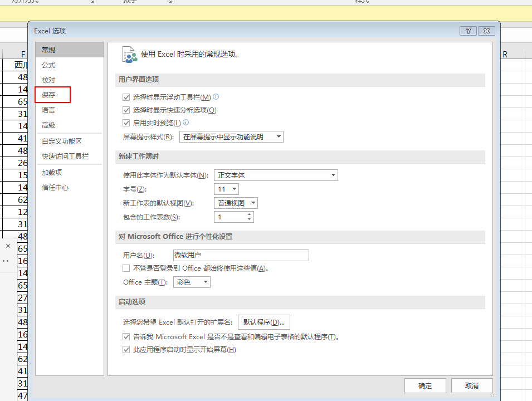This screenshot has height=401, width=532.
Task: Decrease 包含的工作表数 with down arrow
Action: point(250,219)
